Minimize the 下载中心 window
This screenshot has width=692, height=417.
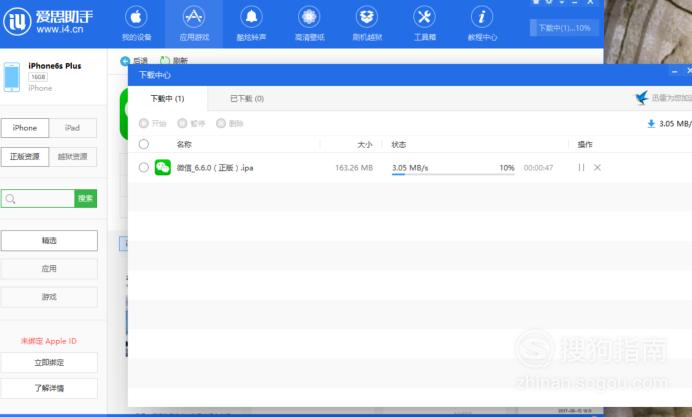[x=674, y=71]
